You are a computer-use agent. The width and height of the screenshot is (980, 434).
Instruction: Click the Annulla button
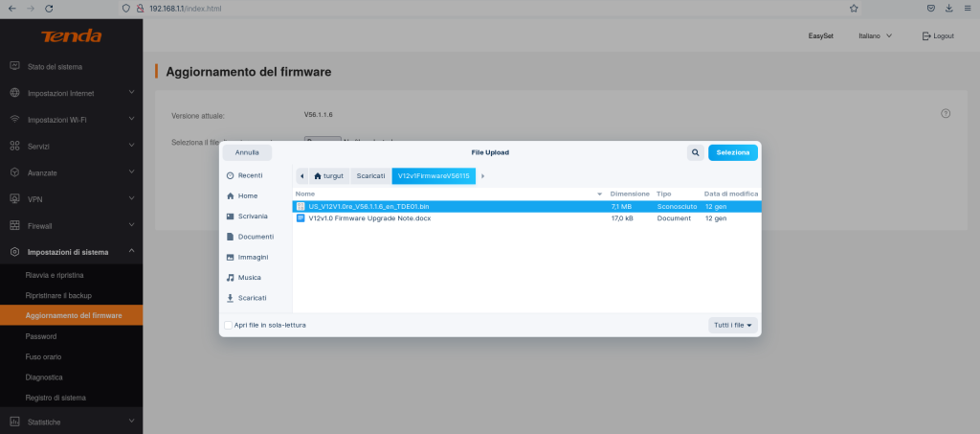pyautogui.click(x=247, y=152)
